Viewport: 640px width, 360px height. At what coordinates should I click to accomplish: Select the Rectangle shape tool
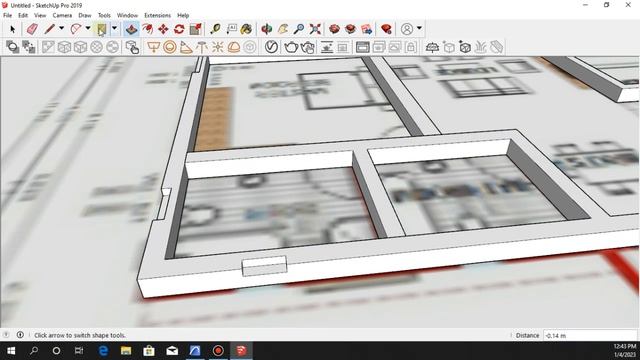(x=102, y=29)
